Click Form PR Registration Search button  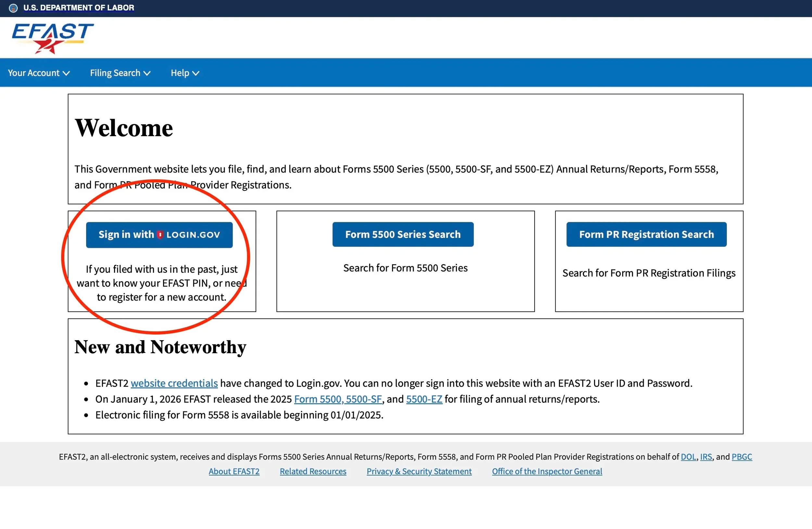[x=646, y=235]
